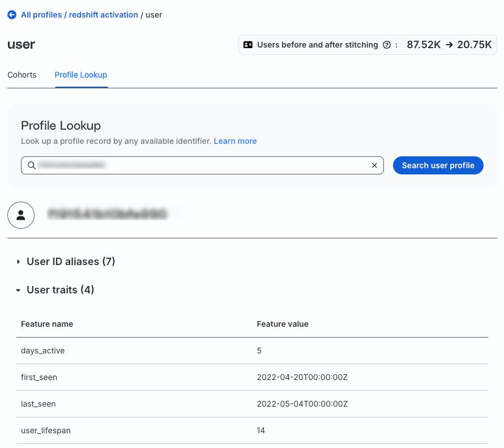Select the last_seen feature name
504x448 pixels.
pyautogui.click(x=39, y=404)
